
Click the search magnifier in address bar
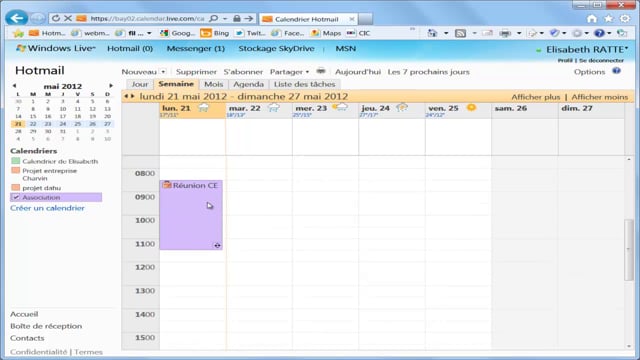coord(213,18)
